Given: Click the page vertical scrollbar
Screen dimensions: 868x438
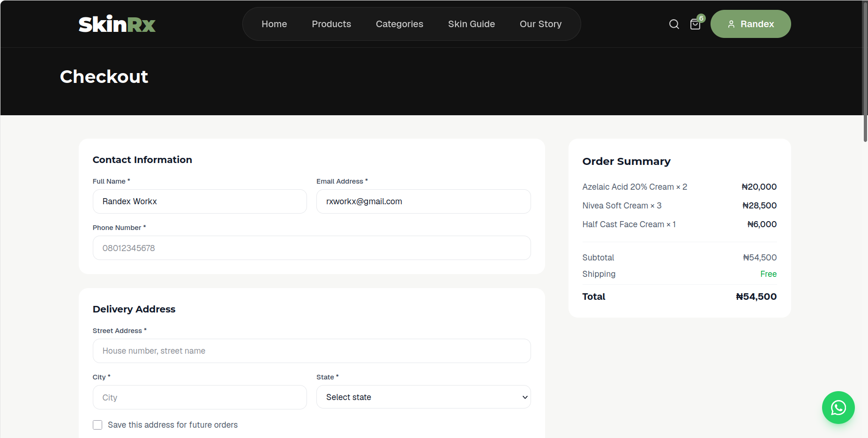Looking at the screenshot, I should click(x=865, y=71).
